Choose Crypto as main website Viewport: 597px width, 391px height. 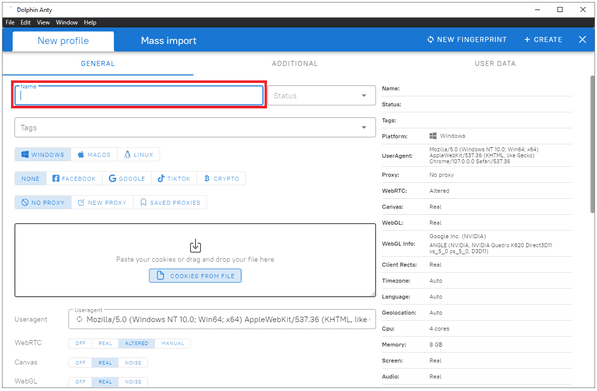221,178
